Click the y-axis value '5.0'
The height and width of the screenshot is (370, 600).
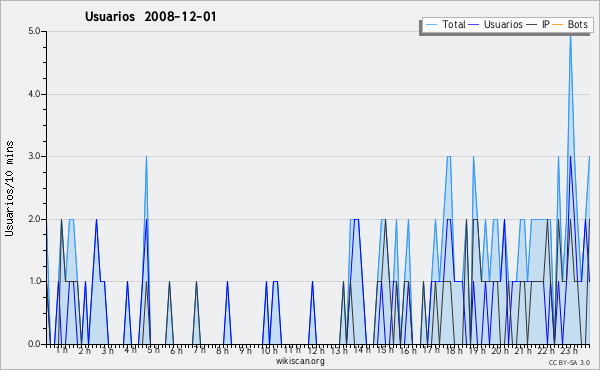34,31
